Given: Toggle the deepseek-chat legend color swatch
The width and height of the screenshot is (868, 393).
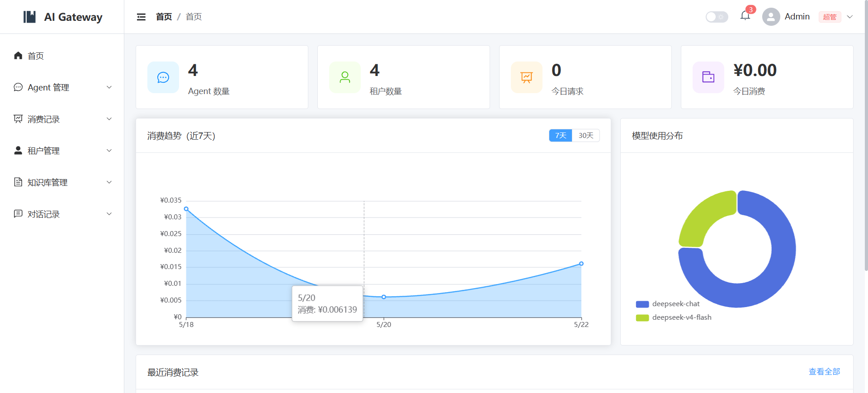Looking at the screenshot, I should (642, 304).
